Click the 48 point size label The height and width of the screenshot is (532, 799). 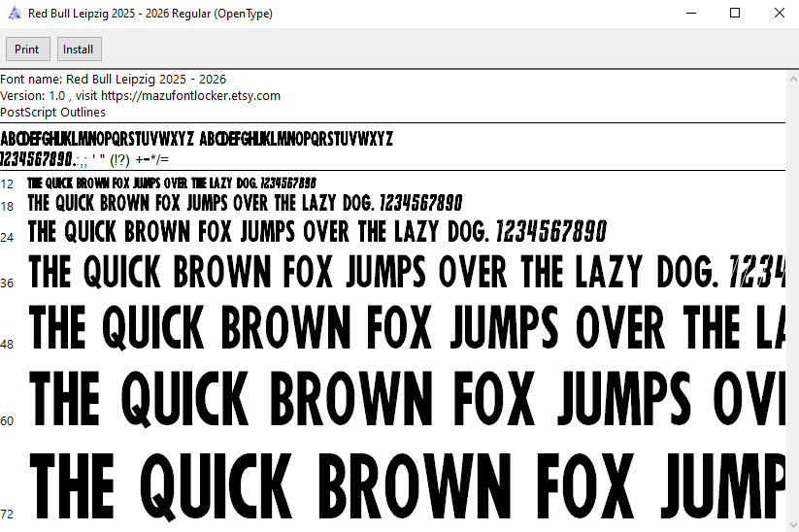click(7, 345)
